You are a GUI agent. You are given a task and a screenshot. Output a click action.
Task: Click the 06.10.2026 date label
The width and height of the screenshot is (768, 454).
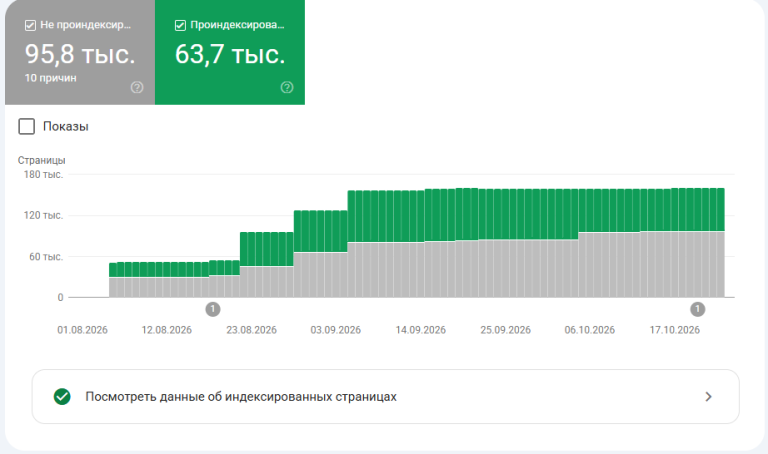(590, 330)
